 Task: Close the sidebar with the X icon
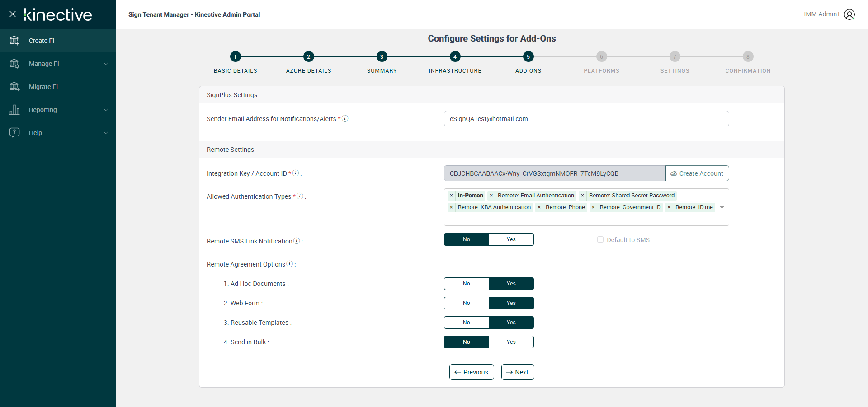13,14
